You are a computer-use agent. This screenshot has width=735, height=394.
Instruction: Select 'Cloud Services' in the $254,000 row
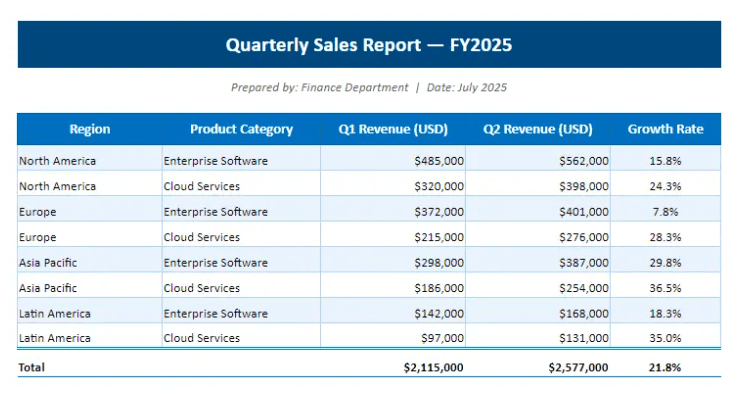tap(202, 288)
